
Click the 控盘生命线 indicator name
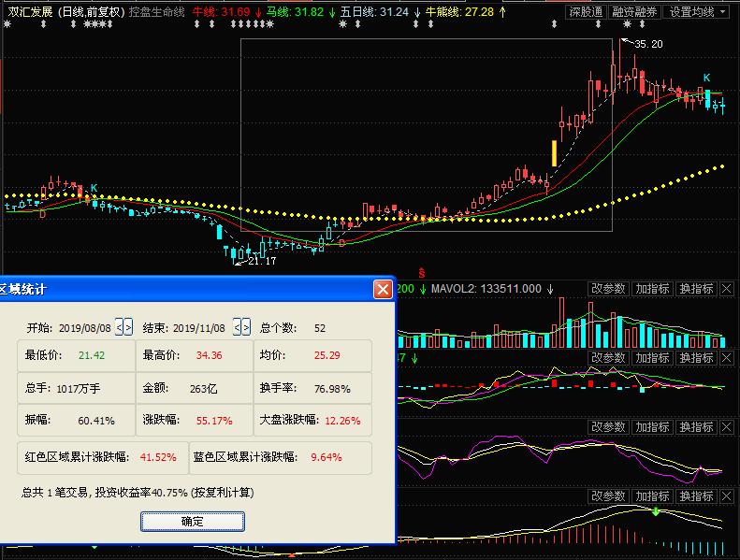156,12
